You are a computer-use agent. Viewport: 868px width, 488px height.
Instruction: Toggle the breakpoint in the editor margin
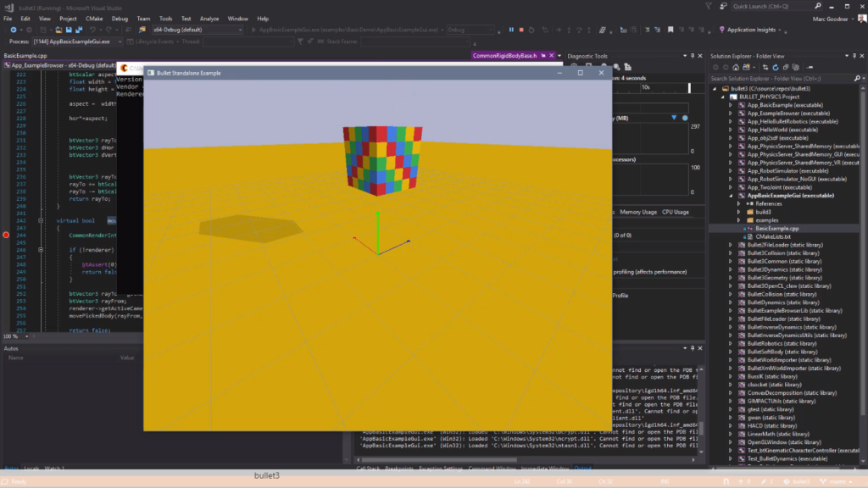[x=6, y=235]
